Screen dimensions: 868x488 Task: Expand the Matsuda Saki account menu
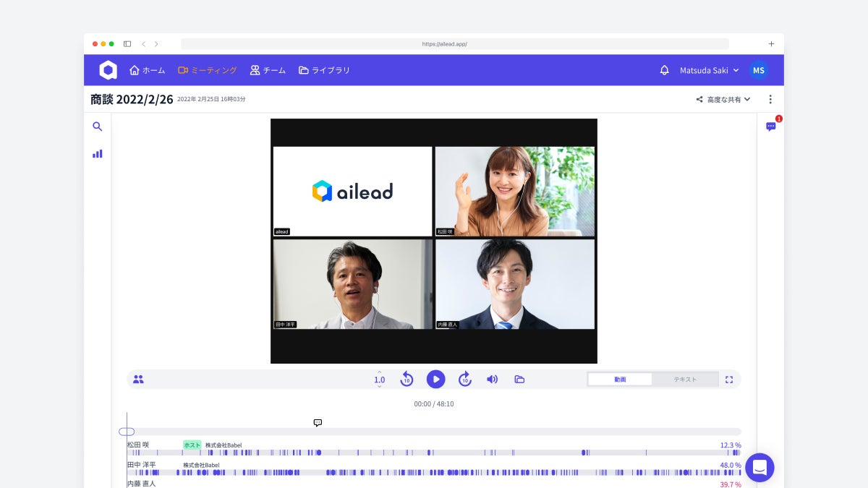(709, 70)
